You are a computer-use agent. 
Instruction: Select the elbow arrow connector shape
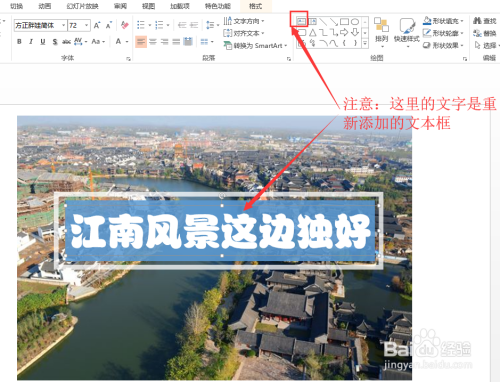pos(334,32)
